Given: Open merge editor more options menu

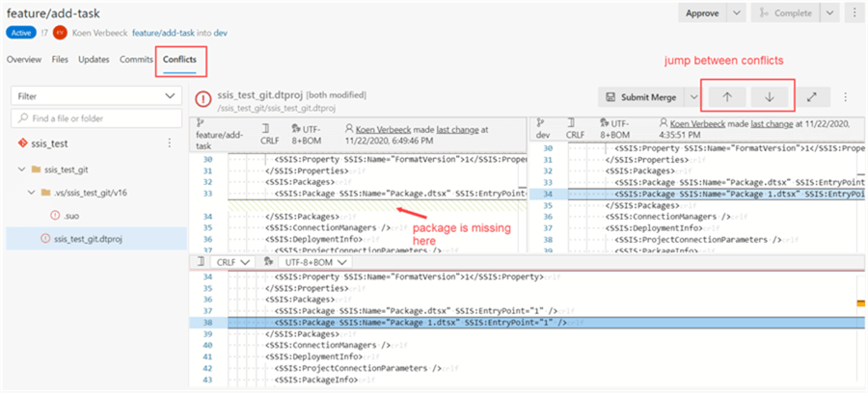Looking at the screenshot, I should [845, 96].
